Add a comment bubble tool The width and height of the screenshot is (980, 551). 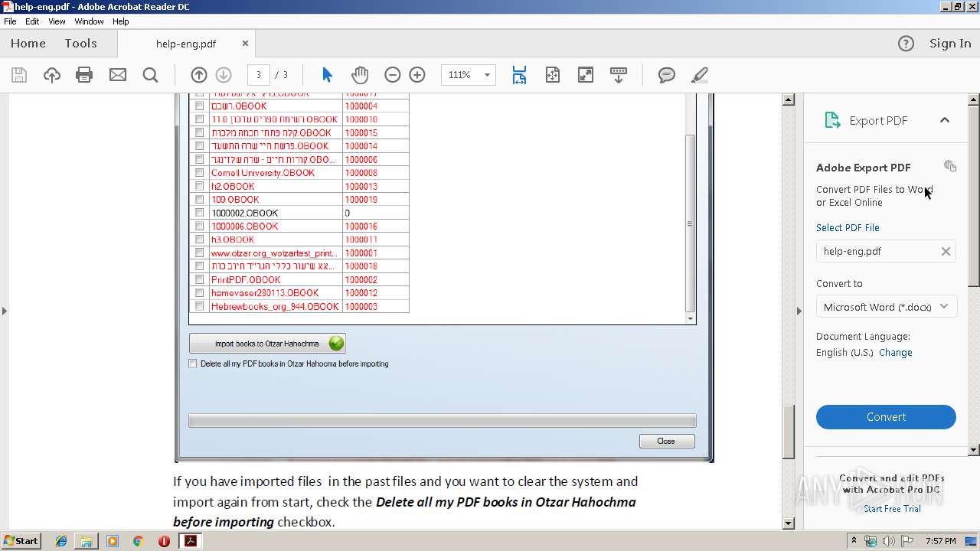(x=667, y=75)
